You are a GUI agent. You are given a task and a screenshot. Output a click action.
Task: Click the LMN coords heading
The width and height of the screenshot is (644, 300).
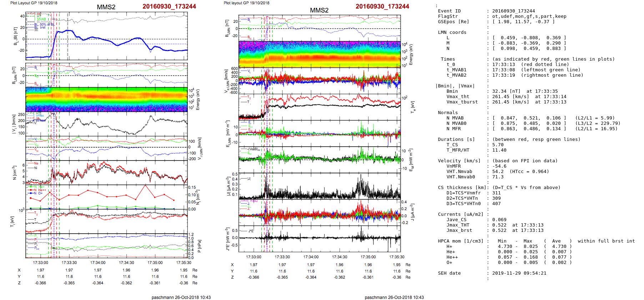[452, 32]
